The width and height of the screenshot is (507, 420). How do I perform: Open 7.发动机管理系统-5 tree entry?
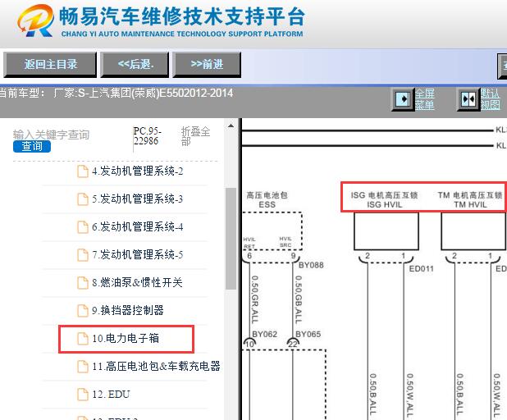click(x=138, y=255)
